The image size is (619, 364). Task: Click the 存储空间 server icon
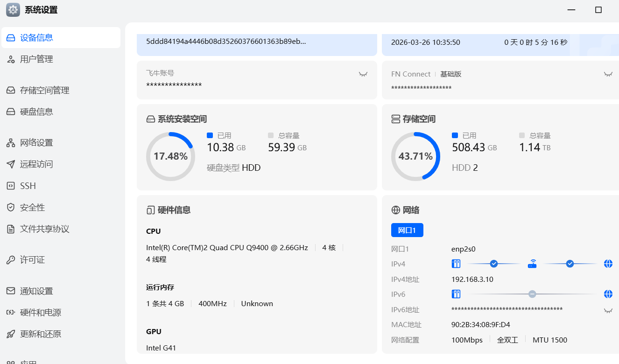pos(395,119)
